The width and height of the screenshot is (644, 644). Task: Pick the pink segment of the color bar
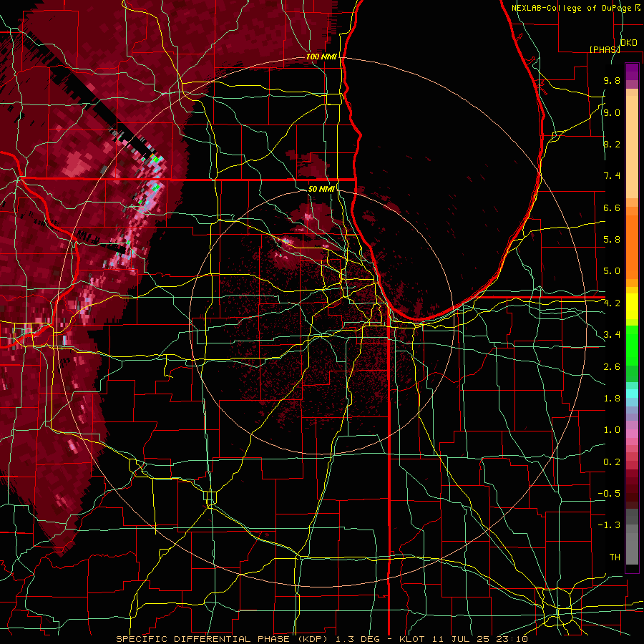coord(632,434)
